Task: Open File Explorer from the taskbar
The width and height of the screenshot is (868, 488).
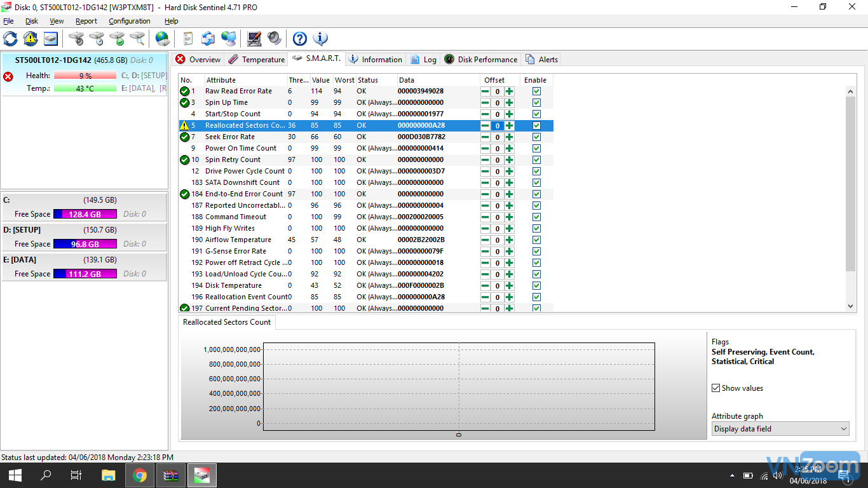Action: tap(109, 475)
